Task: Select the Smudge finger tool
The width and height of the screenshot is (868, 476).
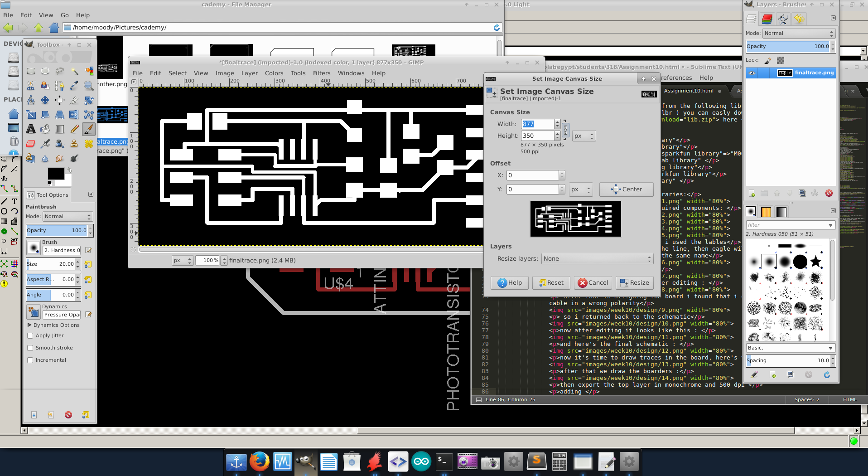Action: pyautogui.click(x=60, y=158)
